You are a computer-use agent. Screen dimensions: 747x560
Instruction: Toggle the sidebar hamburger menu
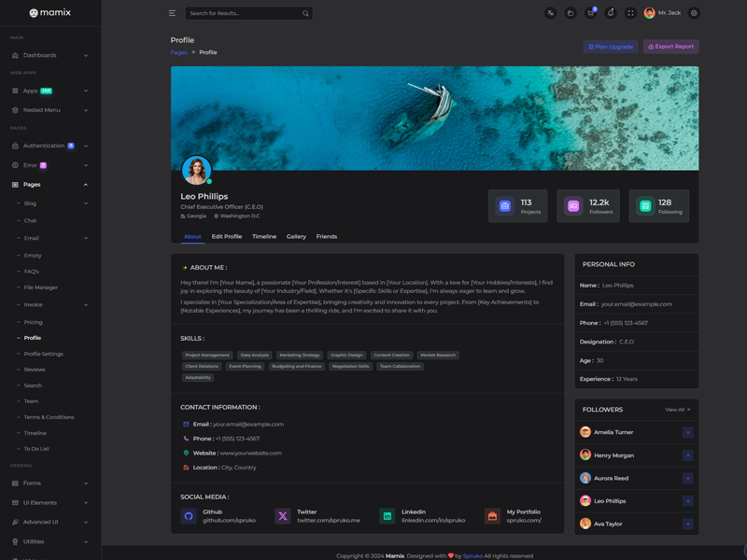coord(172,13)
